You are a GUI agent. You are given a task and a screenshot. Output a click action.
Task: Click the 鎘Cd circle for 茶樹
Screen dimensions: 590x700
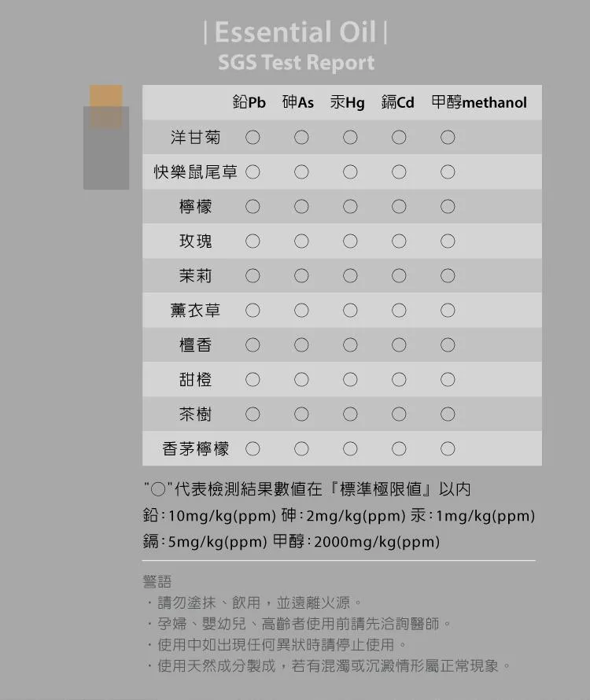click(399, 414)
